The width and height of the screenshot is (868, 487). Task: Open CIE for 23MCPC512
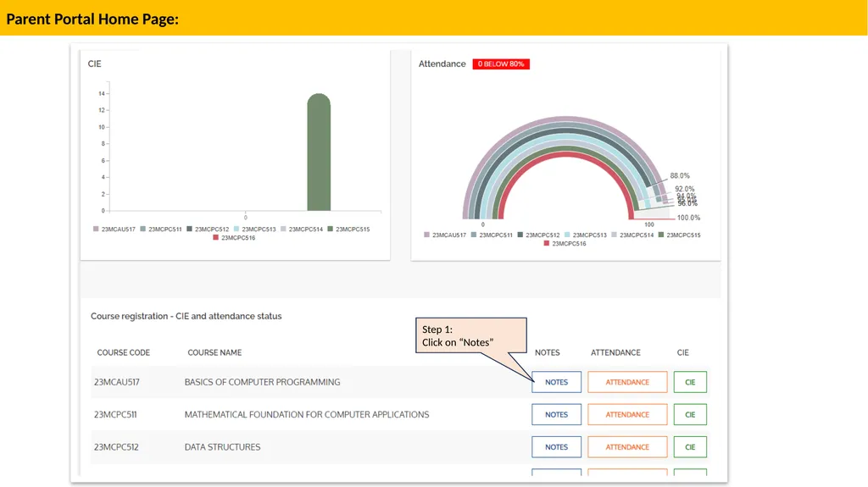[690, 447]
